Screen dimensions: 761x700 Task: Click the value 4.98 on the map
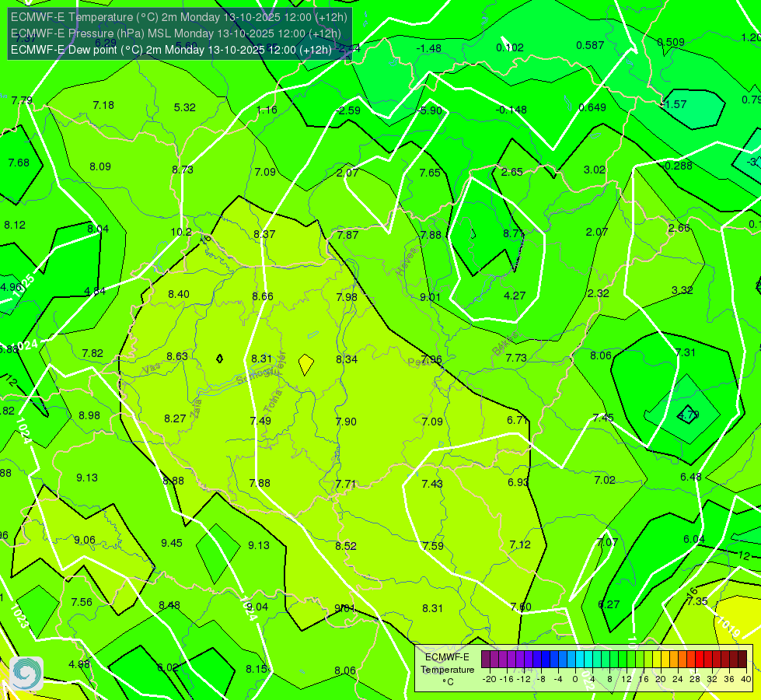tap(79, 664)
